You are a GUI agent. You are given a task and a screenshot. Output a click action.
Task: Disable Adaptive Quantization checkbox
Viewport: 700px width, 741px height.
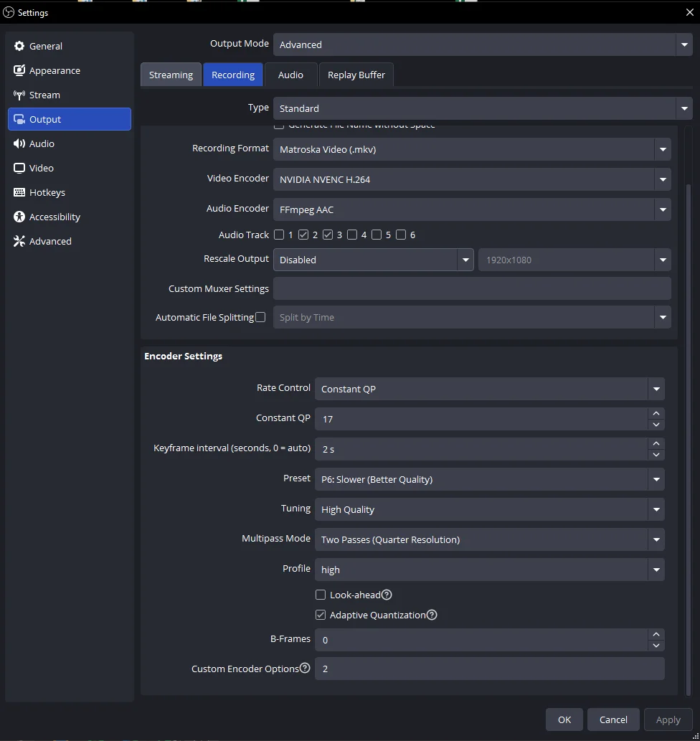321,615
